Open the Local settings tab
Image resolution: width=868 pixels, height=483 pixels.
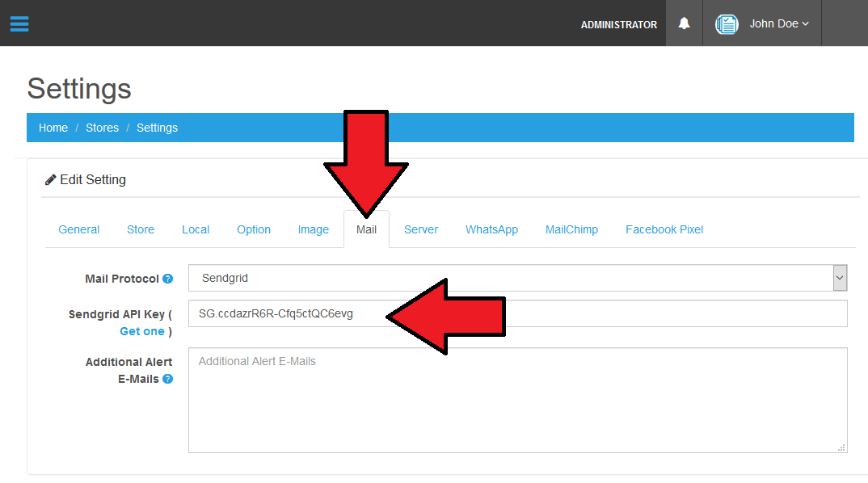(x=196, y=229)
